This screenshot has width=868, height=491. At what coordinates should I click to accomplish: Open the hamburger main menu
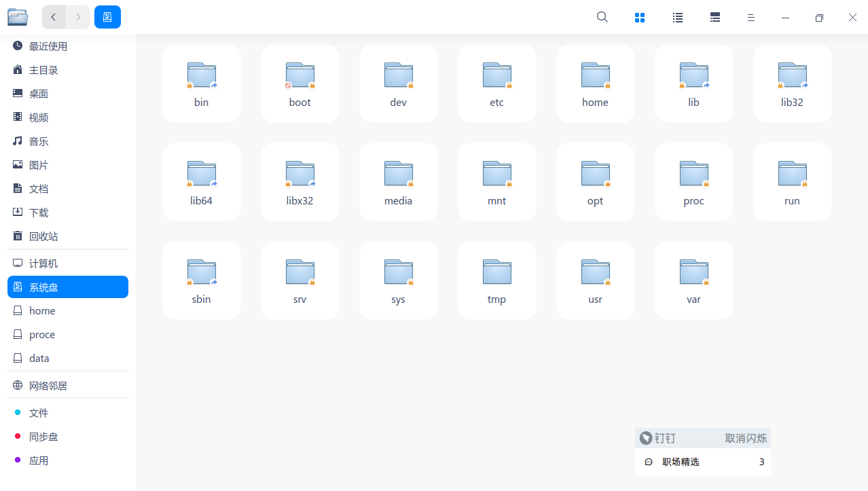click(751, 18)
